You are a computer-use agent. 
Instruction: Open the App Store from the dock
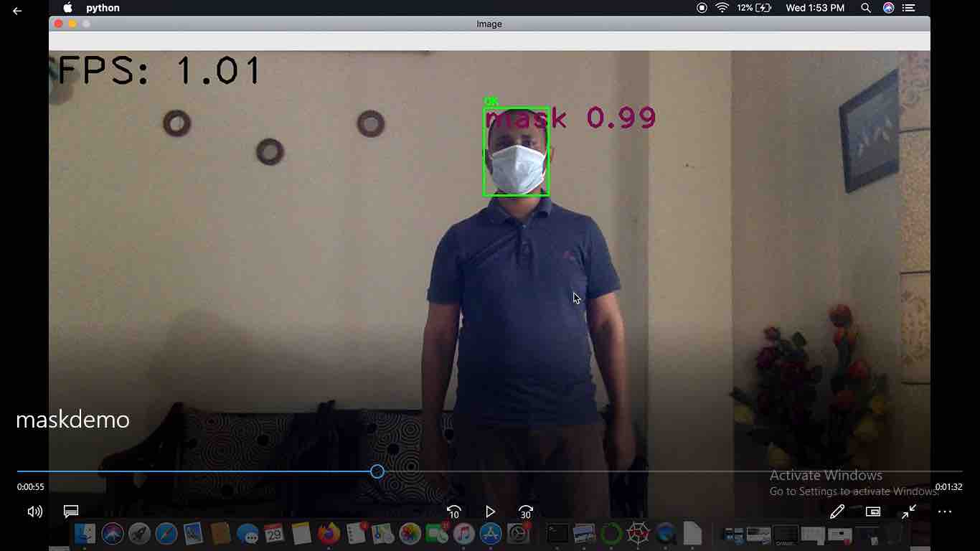point(490,533)
